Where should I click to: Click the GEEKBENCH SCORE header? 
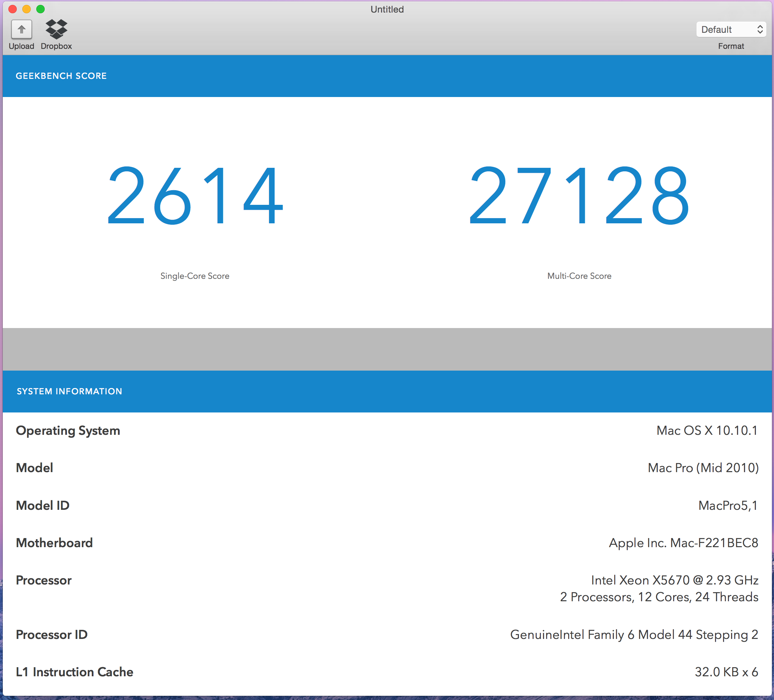[61, 76]
